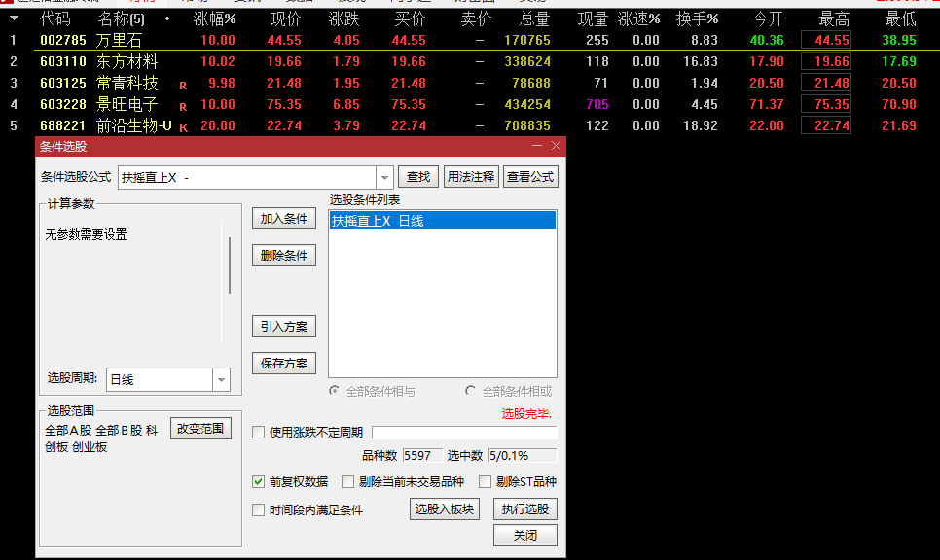This screenshot has width=940, height=560.
Task: Close the 条件选股 dialog with the X icon
Action: (556, 146)
